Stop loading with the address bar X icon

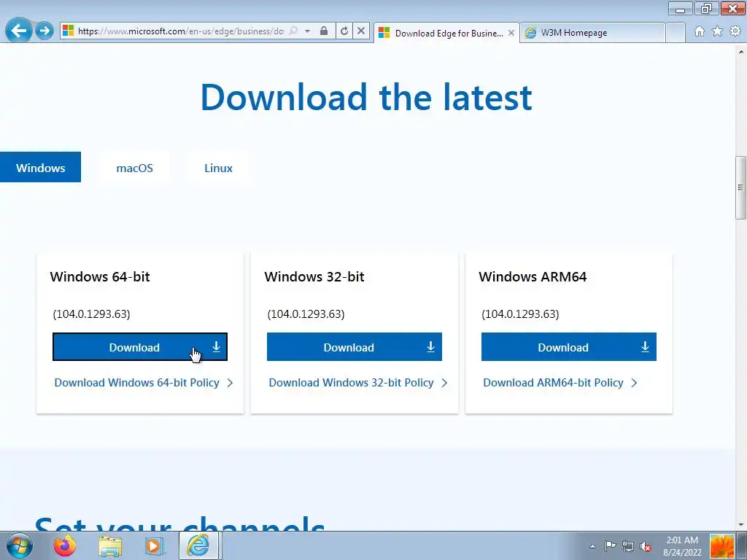click(361, 31)
